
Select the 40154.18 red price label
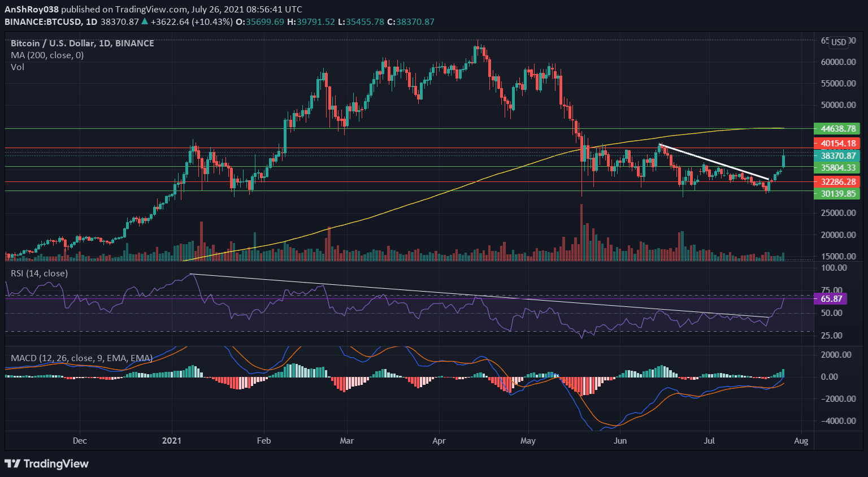click(x=837, y=144)
